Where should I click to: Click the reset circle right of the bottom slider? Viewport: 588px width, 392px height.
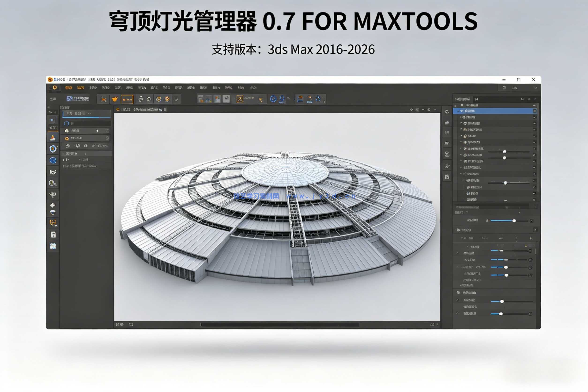click(530, 314)
